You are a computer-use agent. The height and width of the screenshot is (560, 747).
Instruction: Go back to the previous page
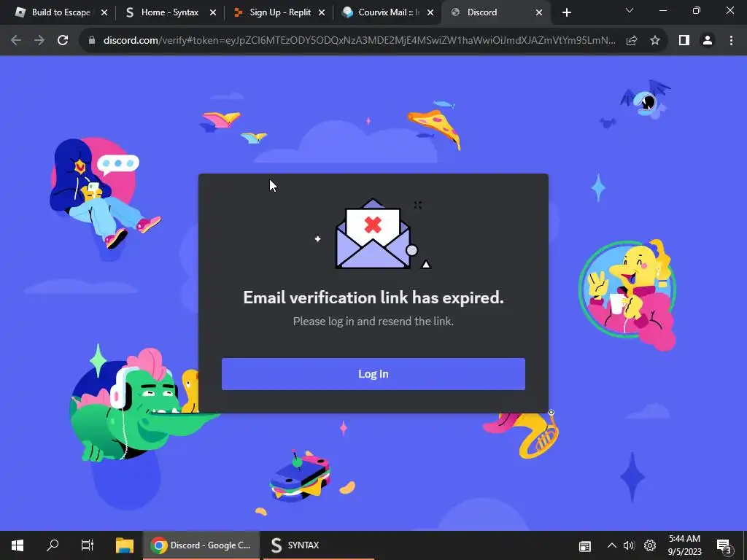pos(16,41)
